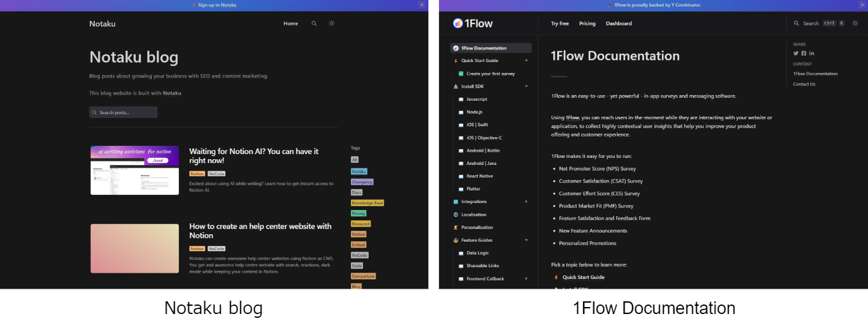Filter by the Pricing tag in tags list
This screenshot has width=868, height=321.
coord(358,214)
